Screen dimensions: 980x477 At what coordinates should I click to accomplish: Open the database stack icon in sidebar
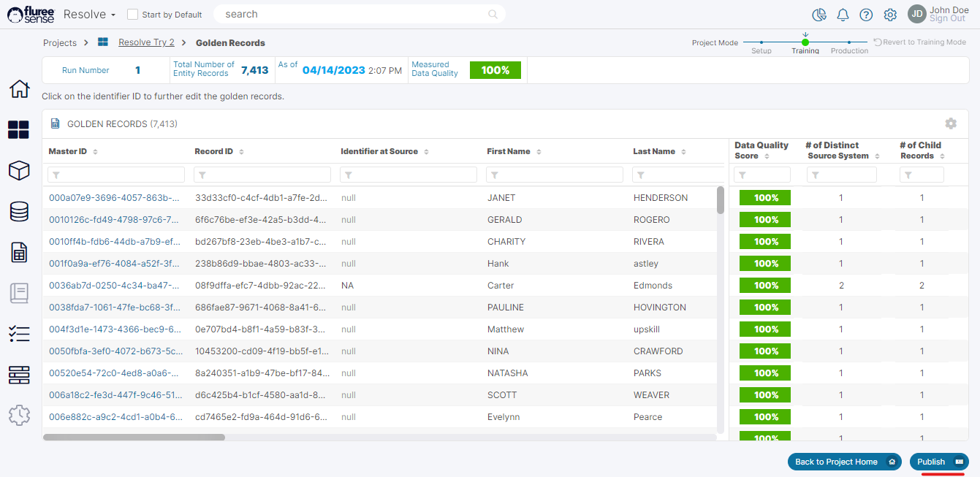(19, 212)
